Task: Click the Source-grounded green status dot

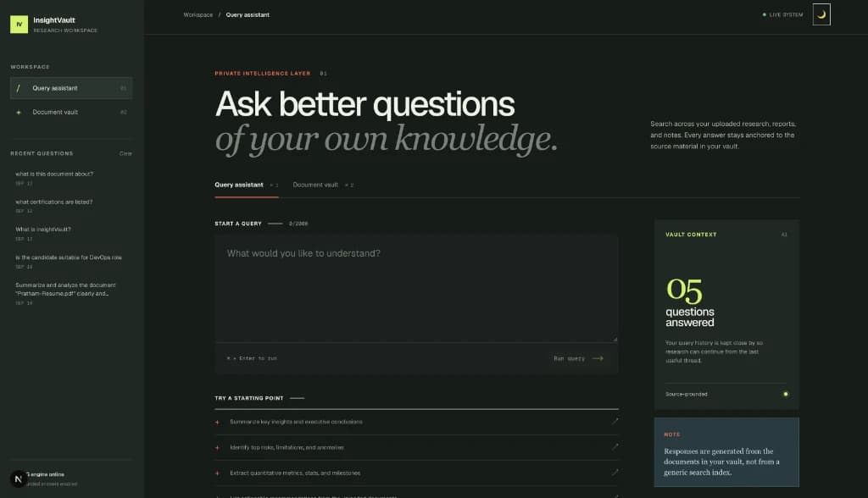Action: pyautogui.click(x=786, y=394)
